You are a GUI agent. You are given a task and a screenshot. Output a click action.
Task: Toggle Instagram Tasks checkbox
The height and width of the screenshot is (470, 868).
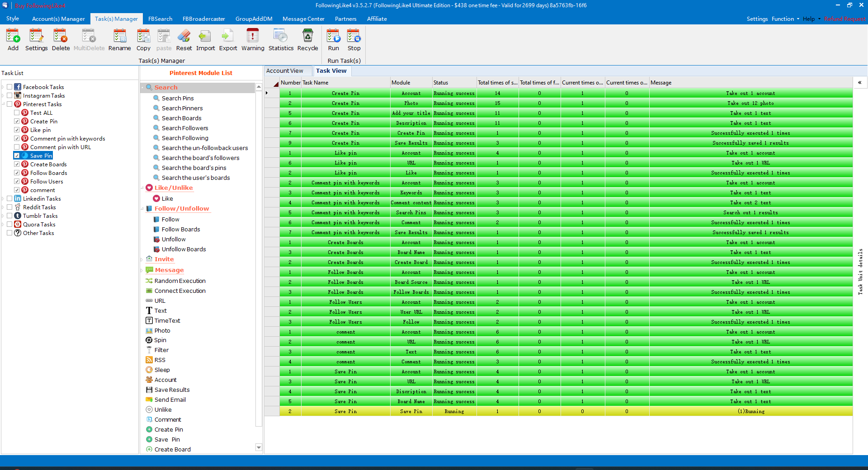(x=9, y=95)
